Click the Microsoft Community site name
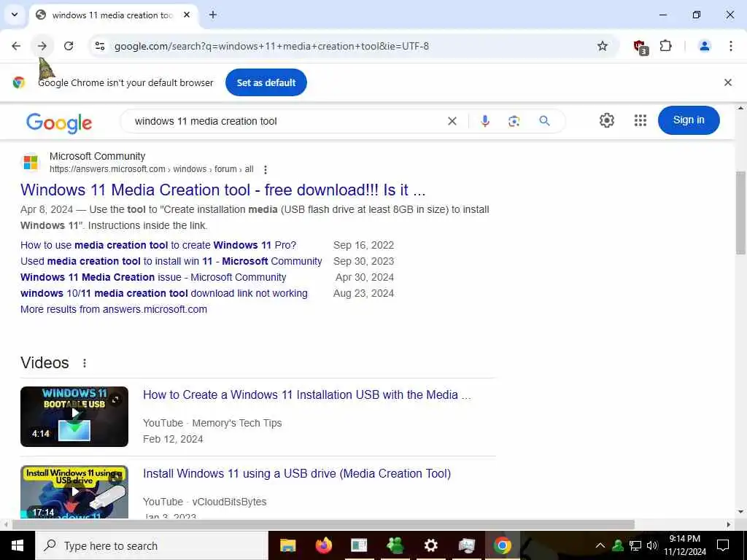Screen dimensions: 747x560 pyautogui.click(x=97, y=156)
